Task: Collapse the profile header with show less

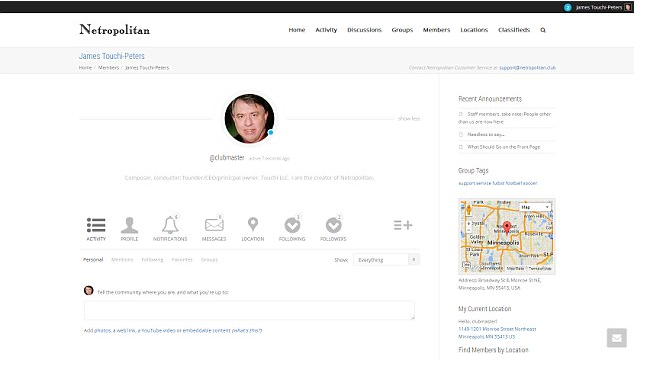Action: [409, 119]
